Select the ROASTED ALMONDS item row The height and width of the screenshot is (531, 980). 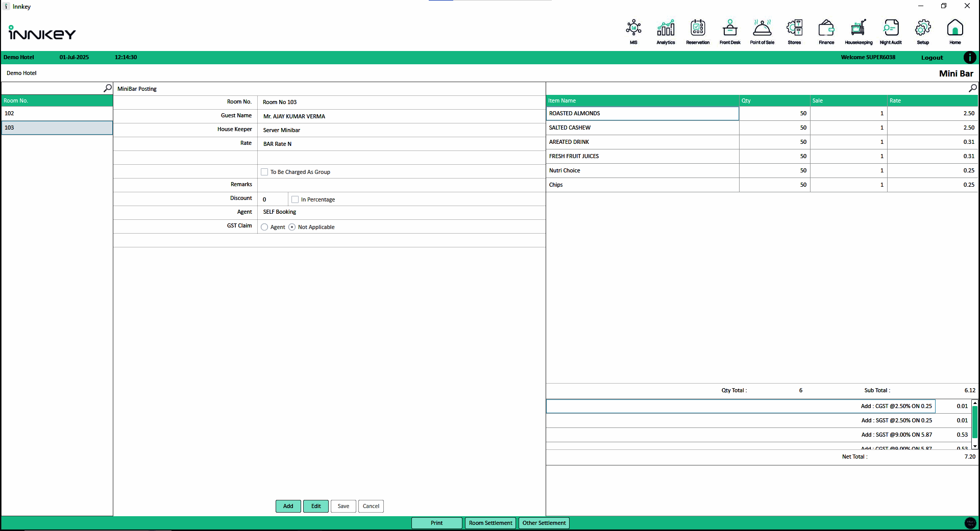762,113
